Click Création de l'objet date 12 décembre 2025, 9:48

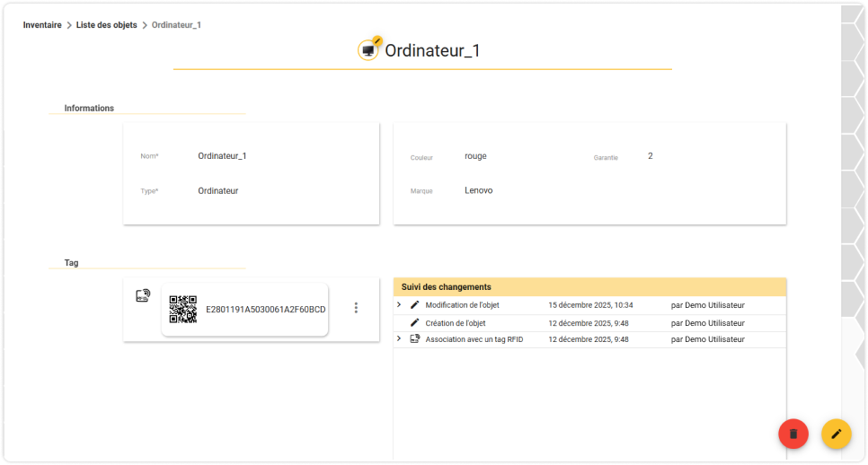point(589,323)
